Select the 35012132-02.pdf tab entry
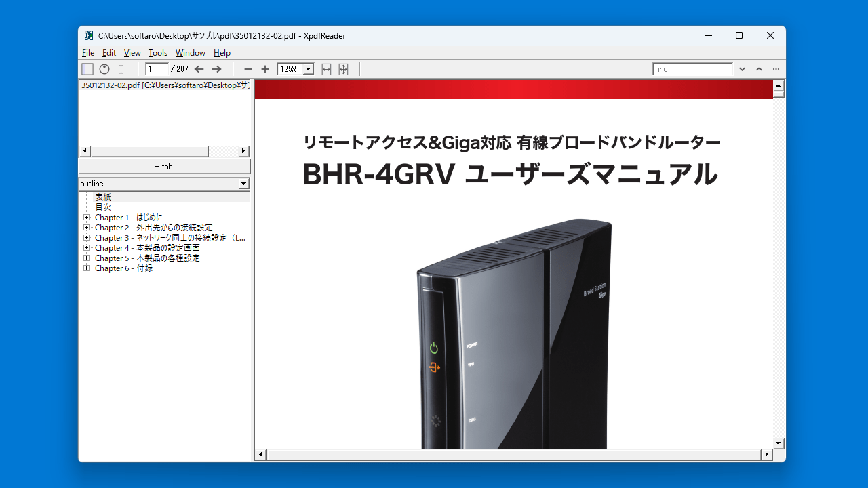 (165, 85)
